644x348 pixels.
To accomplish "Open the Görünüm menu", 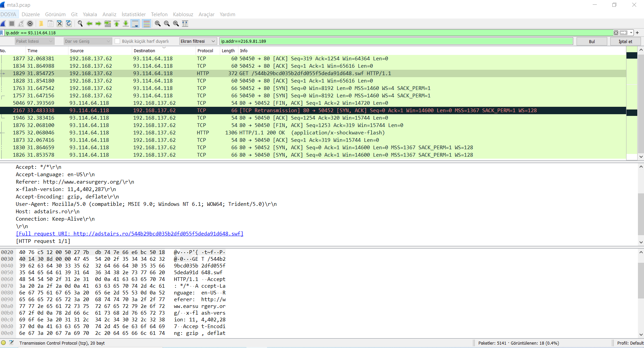I will (55, 14).
